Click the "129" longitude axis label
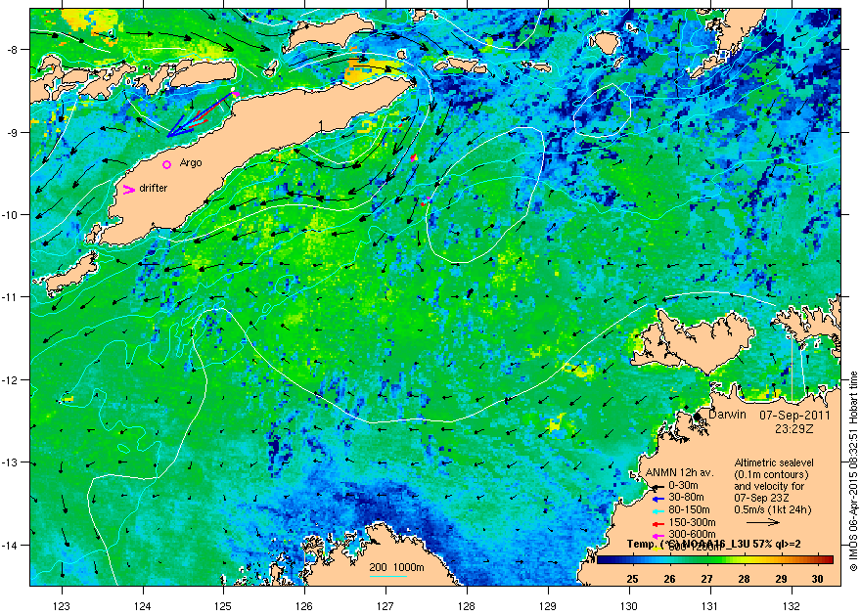 click(x=548, y=606)
